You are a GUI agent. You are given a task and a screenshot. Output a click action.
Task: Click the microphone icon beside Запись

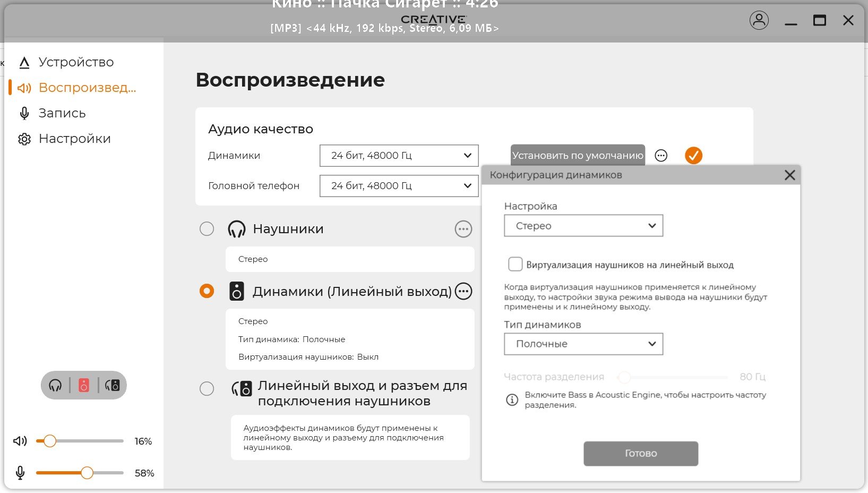point(24,113)
